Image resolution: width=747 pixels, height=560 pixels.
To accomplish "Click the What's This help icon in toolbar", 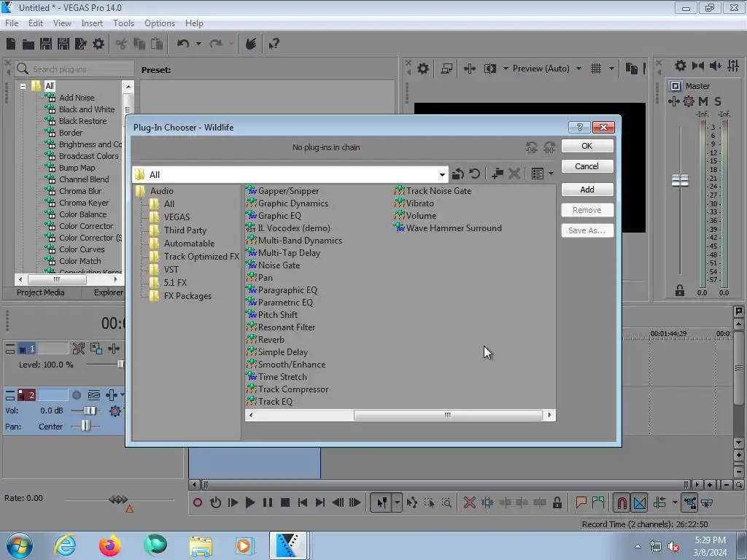I will [274, 44].
